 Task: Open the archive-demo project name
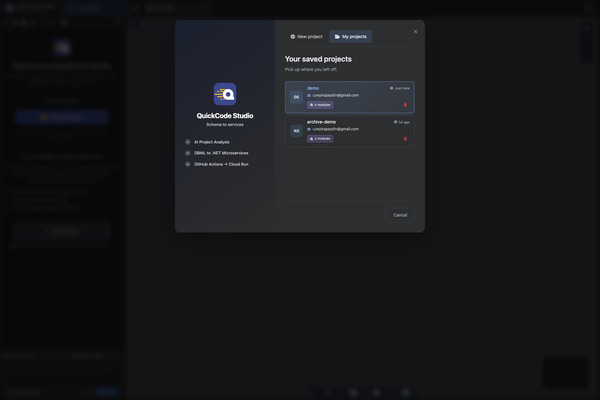pyautogui.click(x=321, y=122)
